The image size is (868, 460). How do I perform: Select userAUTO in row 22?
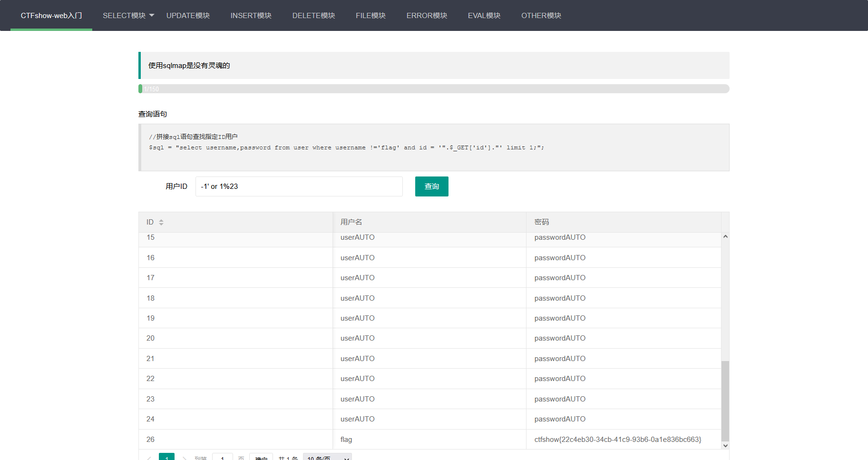(429, 379)
